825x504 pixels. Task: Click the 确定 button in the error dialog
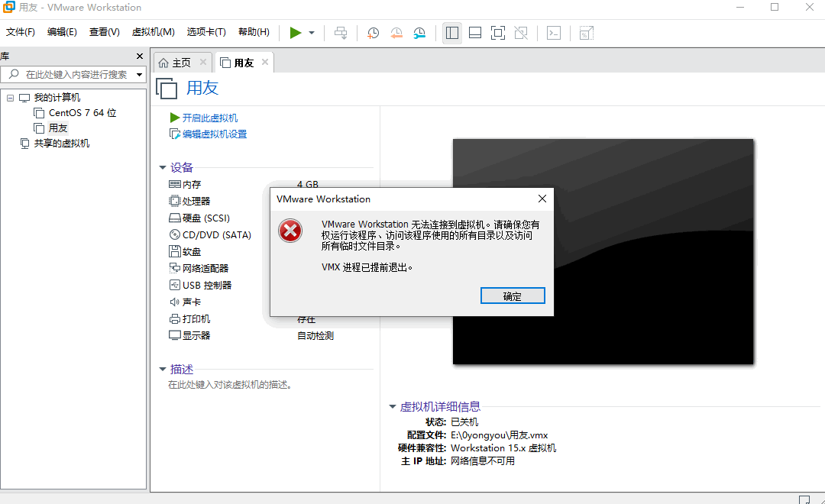[513, 296]
